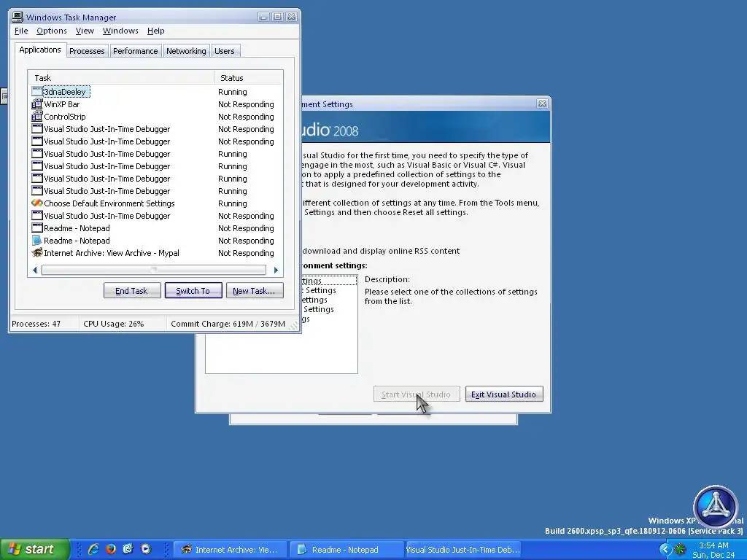Close the Visual Studio environment settings dialog
The width and height of the screenshot is (747, 560).
(542, 104)
